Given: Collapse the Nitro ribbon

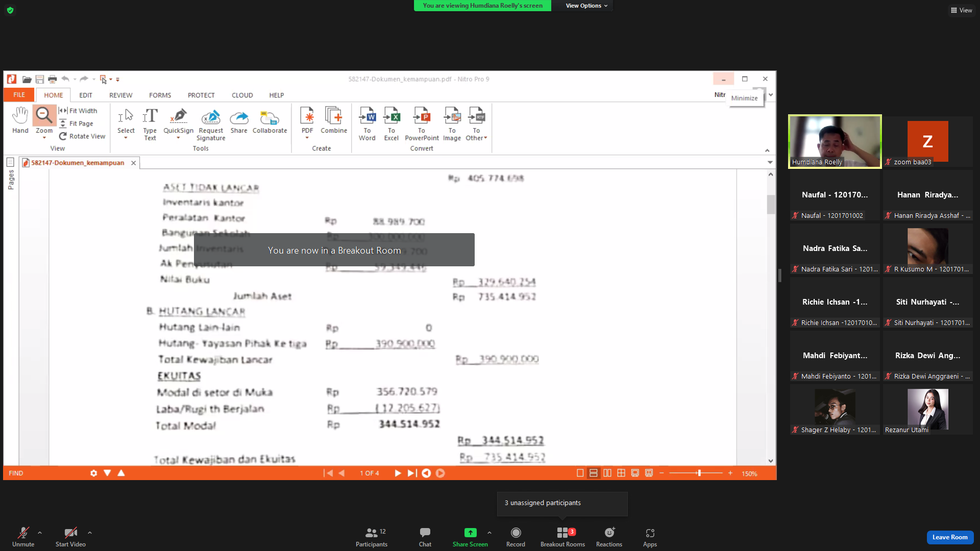Looking at the screenshot, I should 767,151.
